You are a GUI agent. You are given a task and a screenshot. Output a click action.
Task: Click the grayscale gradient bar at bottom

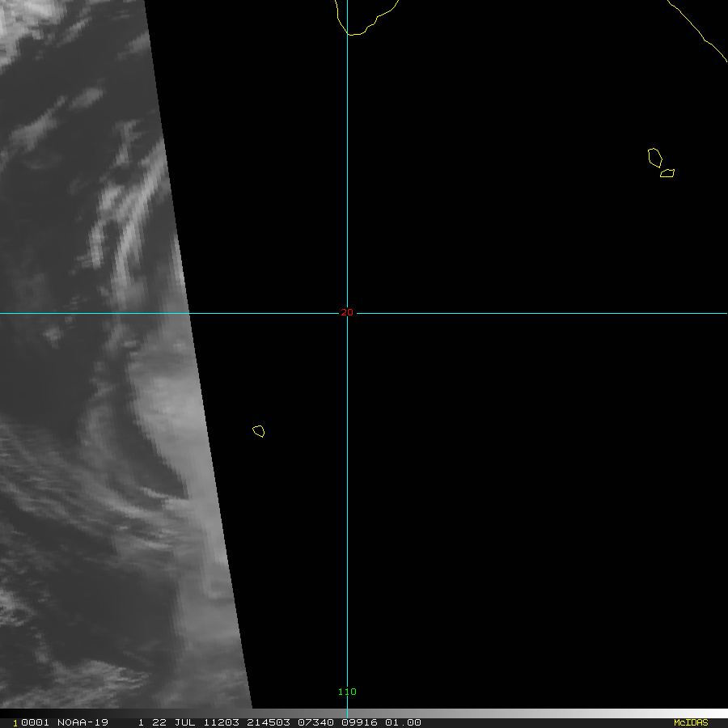[x=363, y=713]
